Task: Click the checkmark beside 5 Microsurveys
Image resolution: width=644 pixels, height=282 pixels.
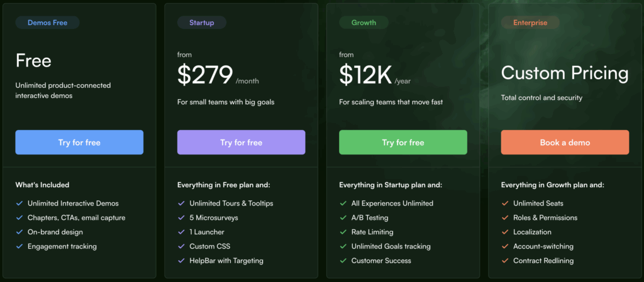Action: coord(180,218)
